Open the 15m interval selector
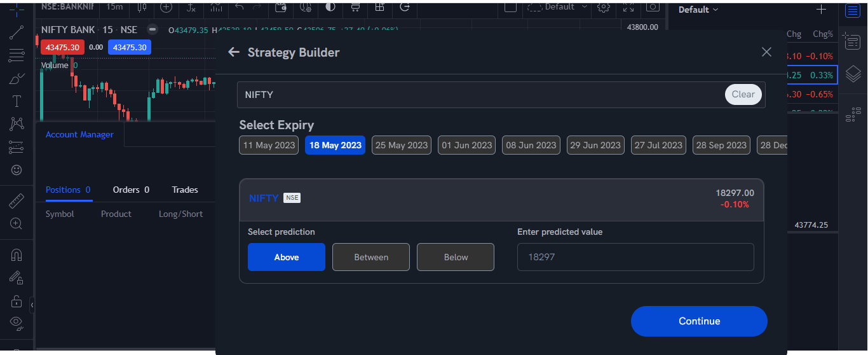This screenshot has width=868, height=355. (115, 8)
